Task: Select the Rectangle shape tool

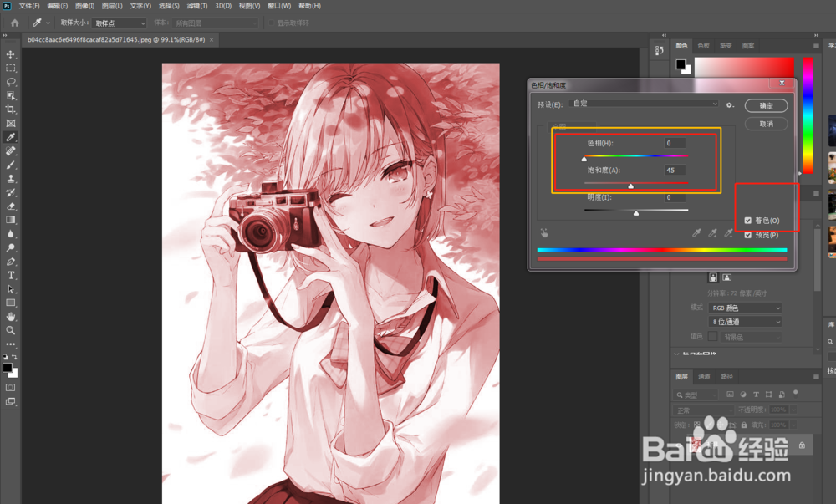Action: click(x=11, y=303)
